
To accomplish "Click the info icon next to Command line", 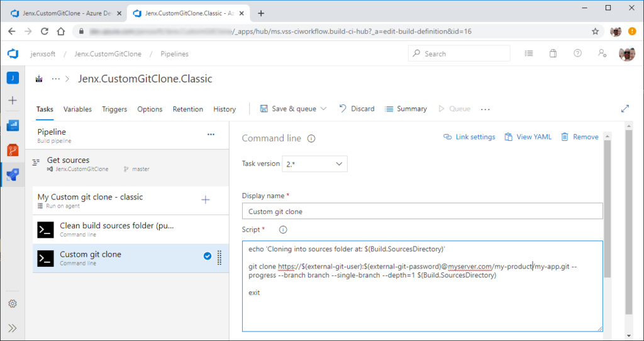I will coord(311,138).
